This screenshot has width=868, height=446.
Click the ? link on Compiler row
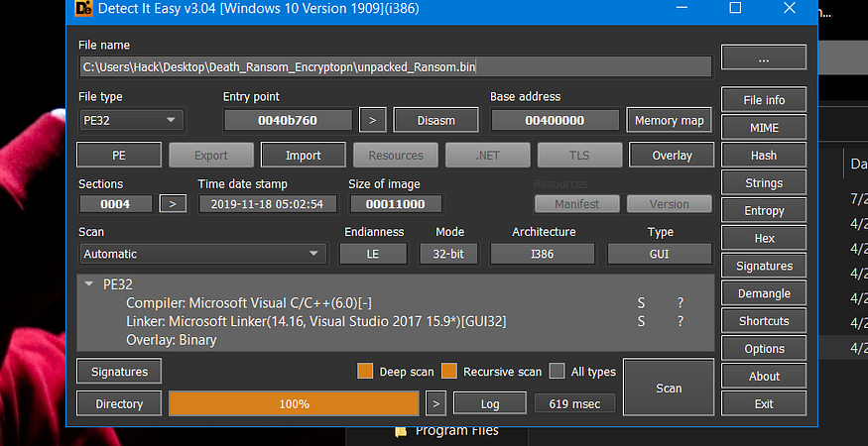pyautogui.click(x=681, y=302)
